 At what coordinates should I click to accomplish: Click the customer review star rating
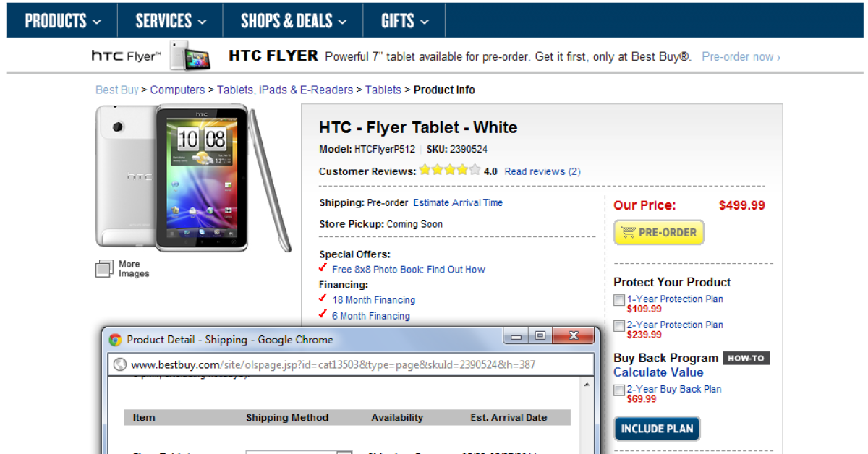coord(449,171)
